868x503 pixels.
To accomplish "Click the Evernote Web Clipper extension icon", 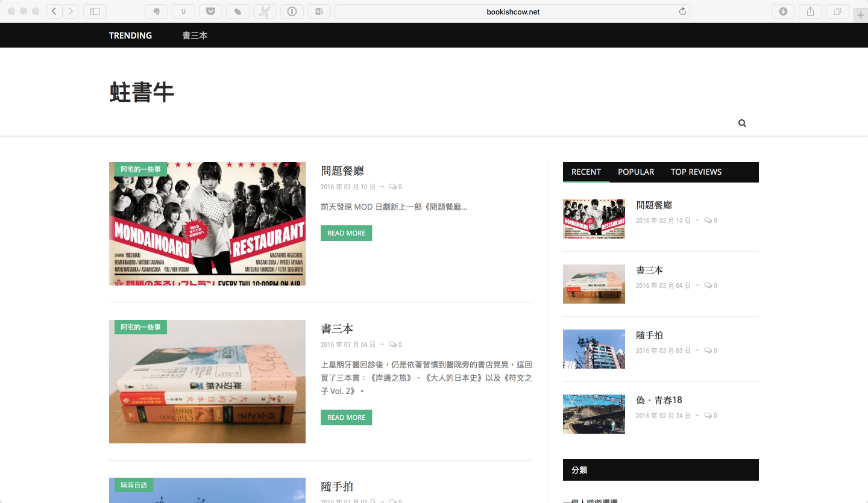I will 156,11.
